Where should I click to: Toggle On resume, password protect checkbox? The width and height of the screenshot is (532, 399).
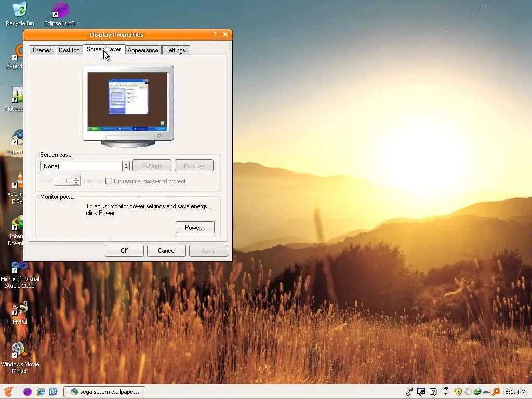tap(109, 181)
